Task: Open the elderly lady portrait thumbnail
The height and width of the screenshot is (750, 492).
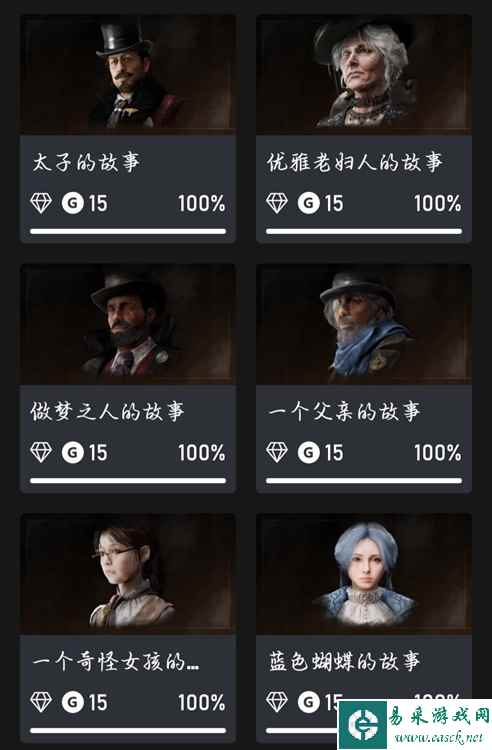Action: pyautogui.click(x=364, y=74)
